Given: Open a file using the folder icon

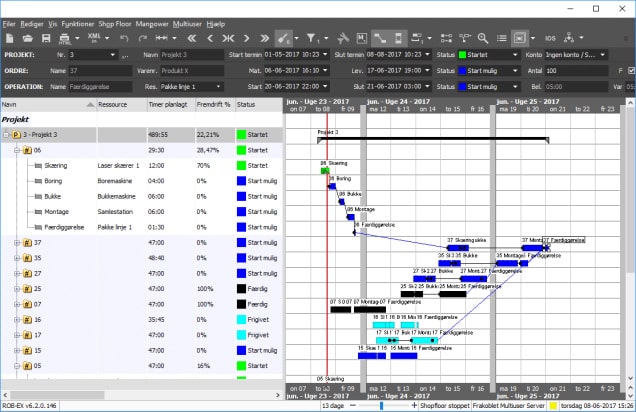Looking at the screenshot, I should (28, 38).
